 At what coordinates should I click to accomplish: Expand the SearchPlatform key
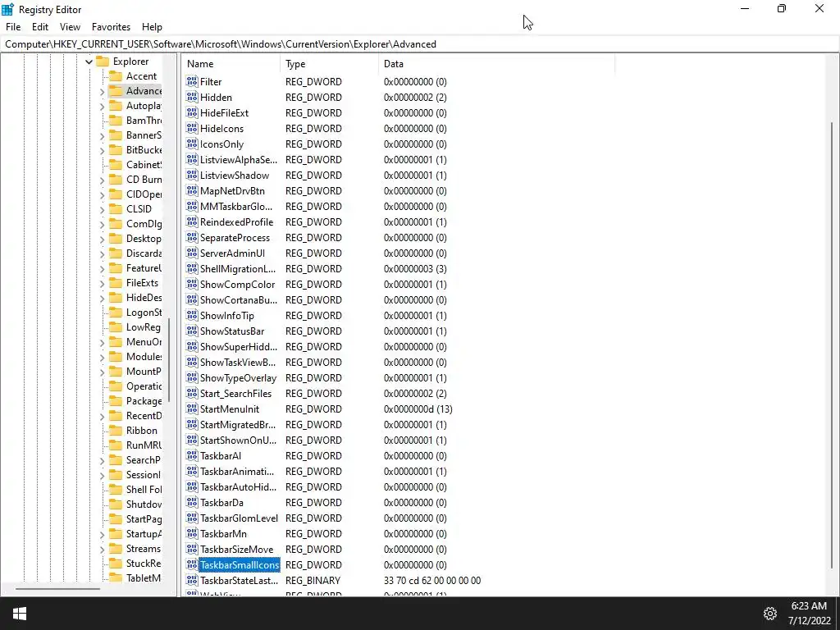coord(102,461)
